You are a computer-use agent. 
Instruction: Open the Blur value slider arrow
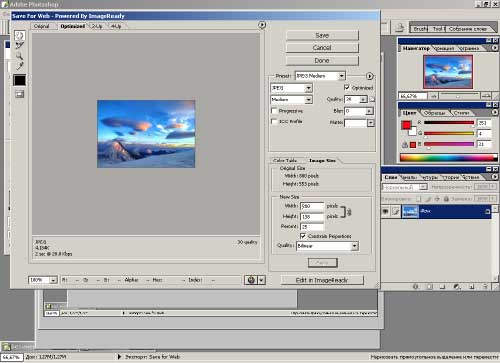(x=369, y=111)
